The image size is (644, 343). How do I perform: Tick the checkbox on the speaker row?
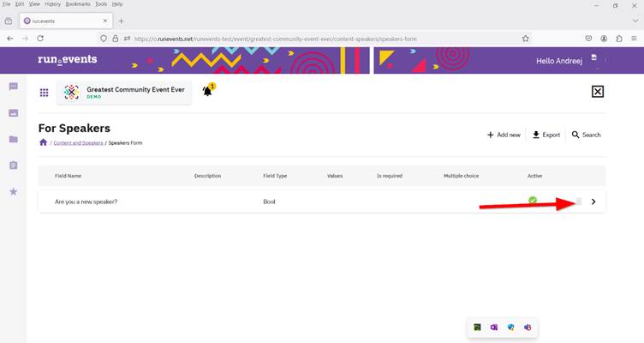click(x=578, y=202)
